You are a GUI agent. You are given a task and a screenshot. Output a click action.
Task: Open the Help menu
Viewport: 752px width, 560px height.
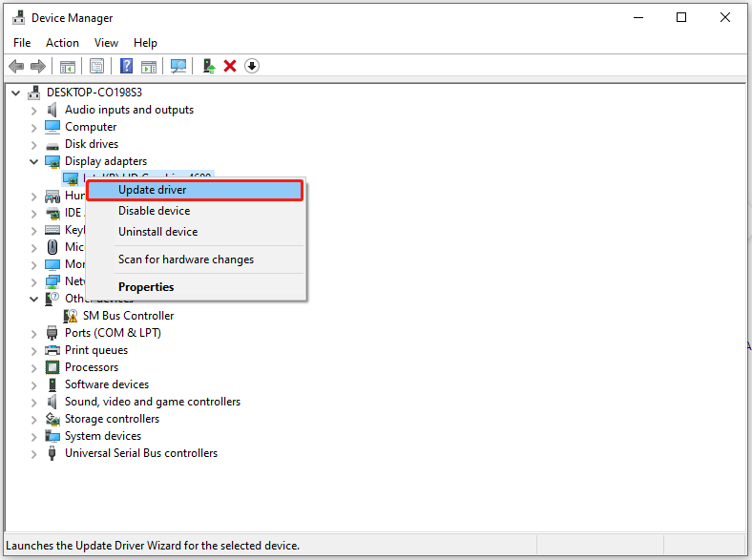point(145,43)
